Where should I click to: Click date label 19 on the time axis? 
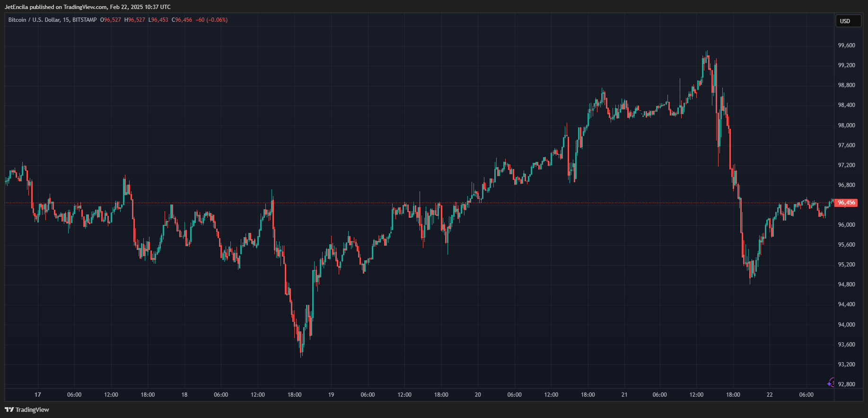[331, 395]
